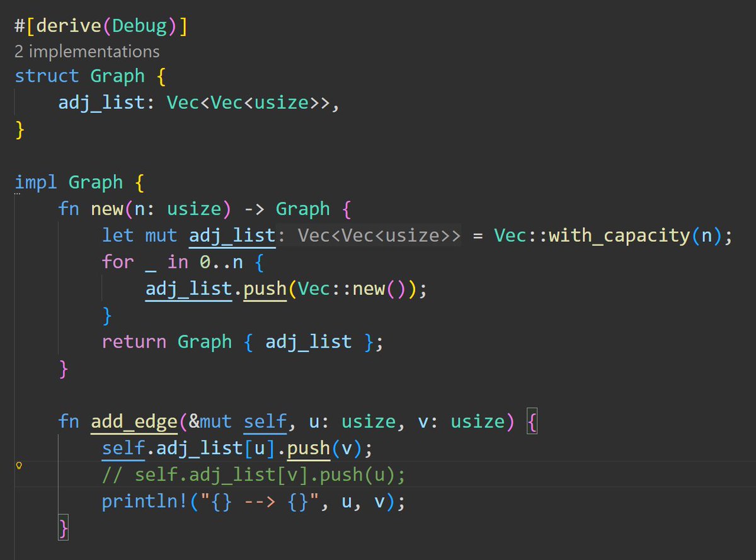
Task: Click the highlighted closing brace of add_edge
Action: (62, 528)
